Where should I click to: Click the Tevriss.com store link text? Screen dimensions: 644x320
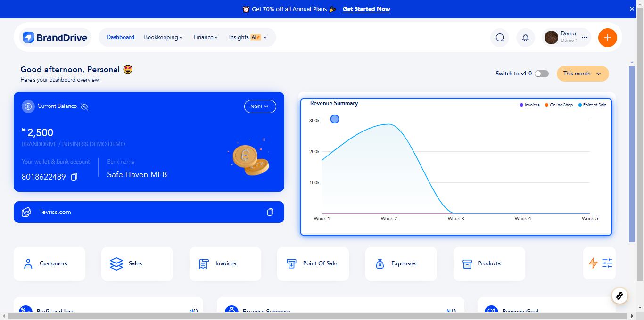[x=55, y=212]
